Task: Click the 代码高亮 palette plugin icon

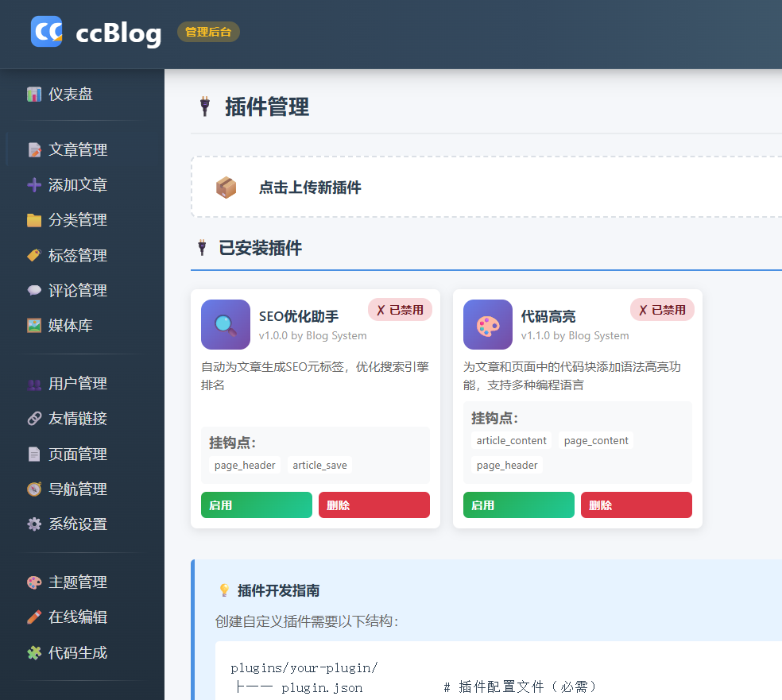Action: click(488, 324)
